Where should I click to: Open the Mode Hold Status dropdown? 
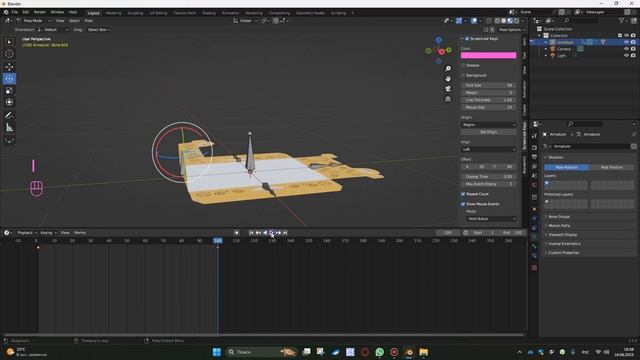click(491, 219)
